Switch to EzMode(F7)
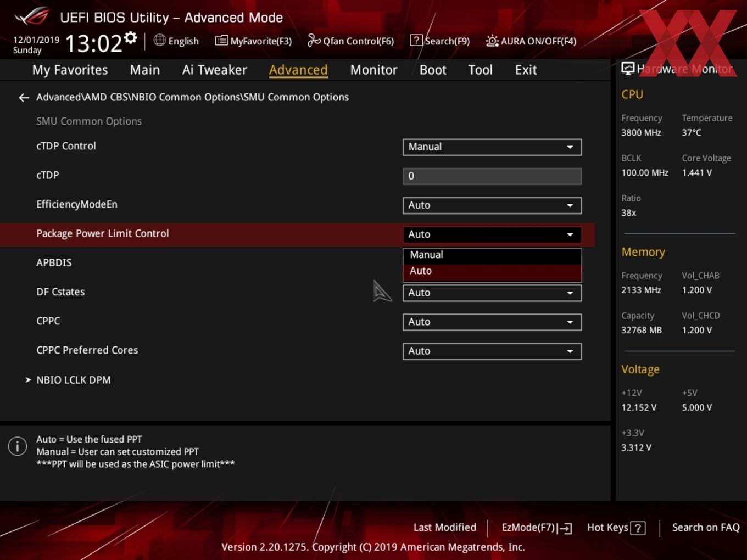Screen dimensions: 747x560 pyautogui.click(x=537, y=528)
